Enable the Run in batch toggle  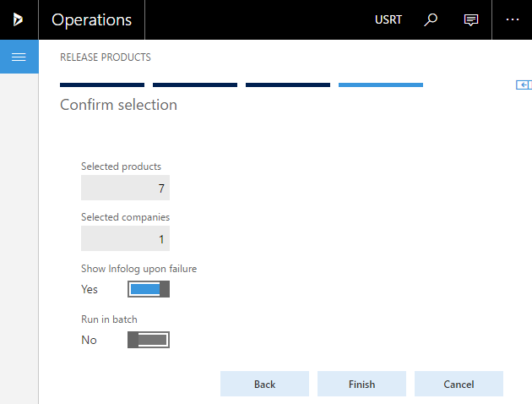pos(149,340)
